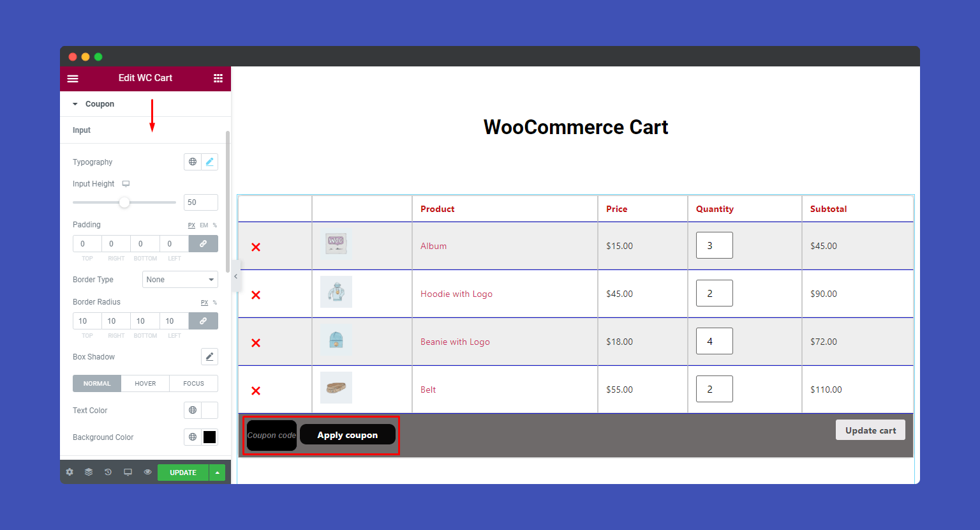Click Border Radius Top input field
980x530 pixels.
click(87, 321)
